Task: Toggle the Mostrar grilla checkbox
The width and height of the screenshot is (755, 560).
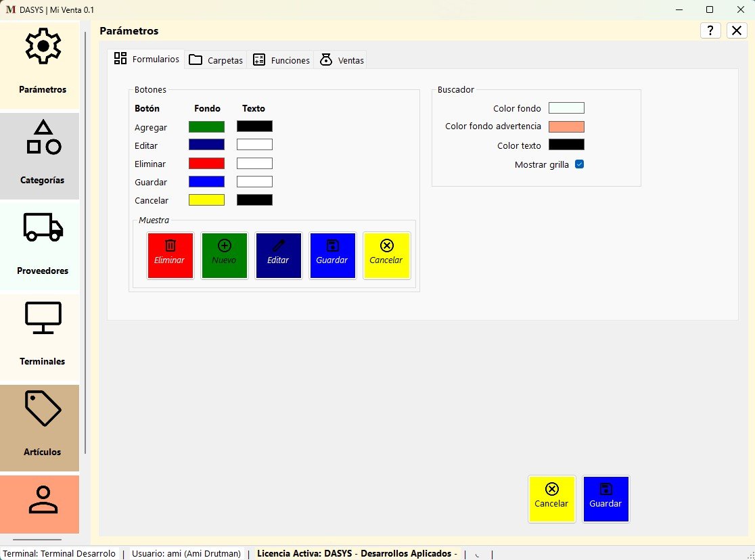Action: 579,164
